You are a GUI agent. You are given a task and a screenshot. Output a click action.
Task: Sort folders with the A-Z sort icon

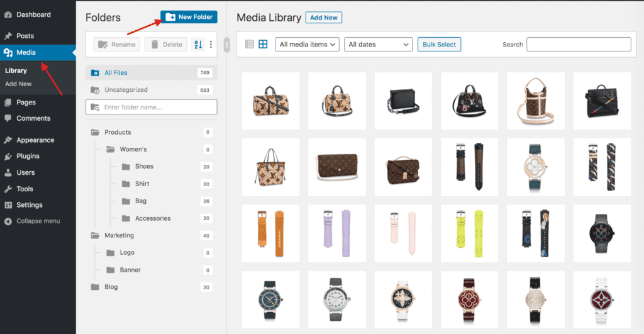198,45
